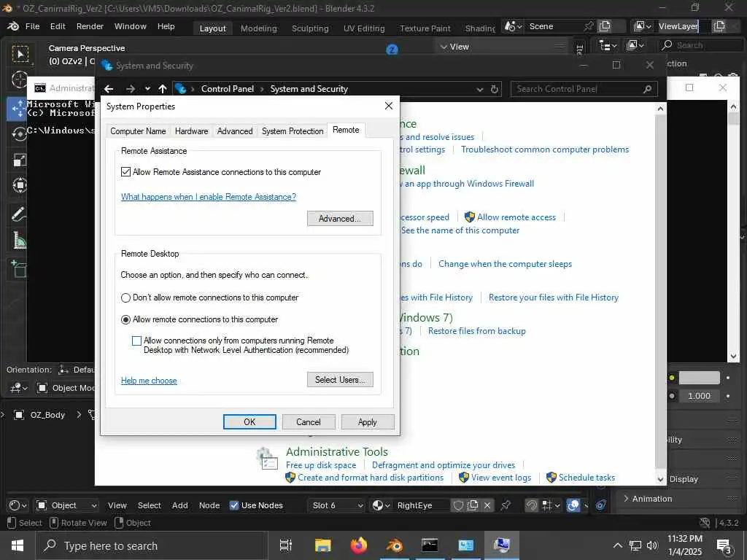The height and width of the screenshot is (560, 747).
Task: Launch Firefox from the taskbar
Action: tap(359, 545)
